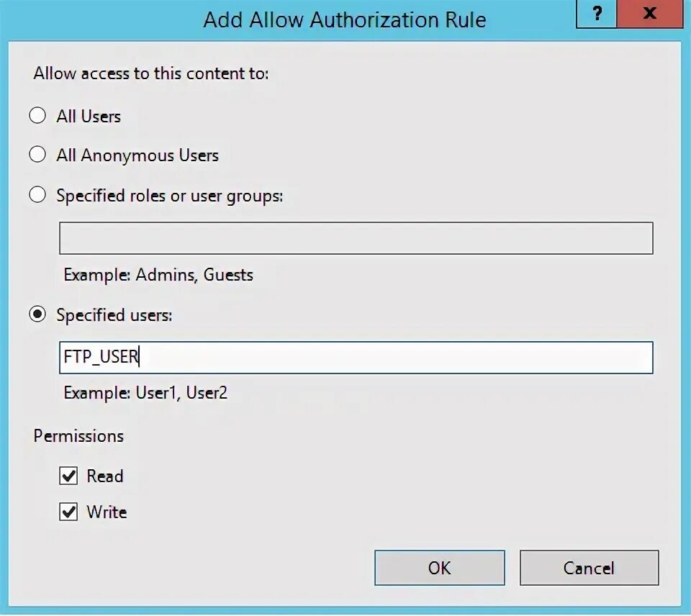Toggle the Read checkbox off

click(x=69, y=476)
